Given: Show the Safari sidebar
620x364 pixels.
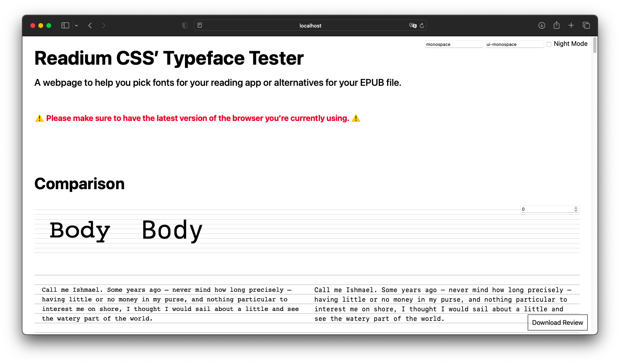Looking at the screenshot, I should [65, 26].
